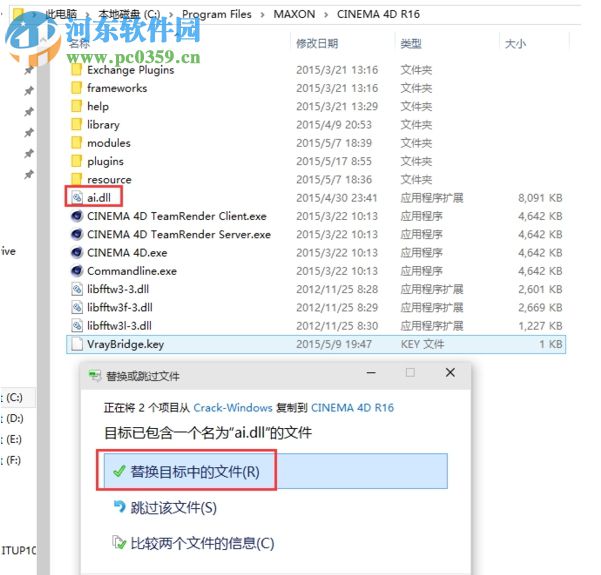Click Program Files in the address path
The image size is (601, 575).
tap(217, 14)
